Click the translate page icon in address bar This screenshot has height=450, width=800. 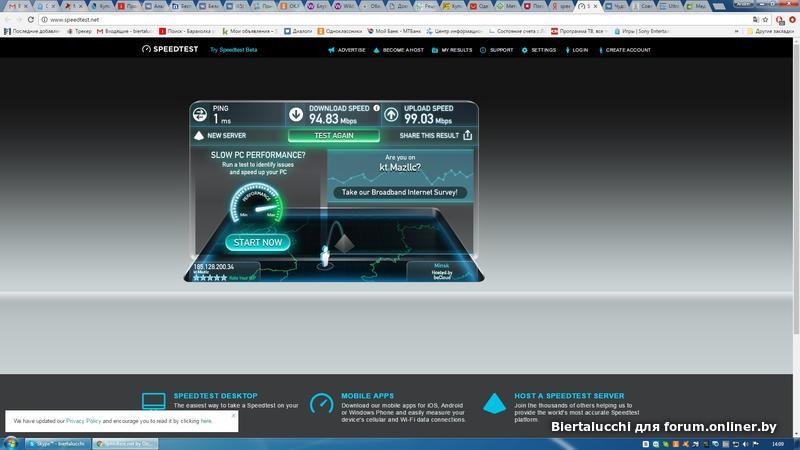point(756,19)
